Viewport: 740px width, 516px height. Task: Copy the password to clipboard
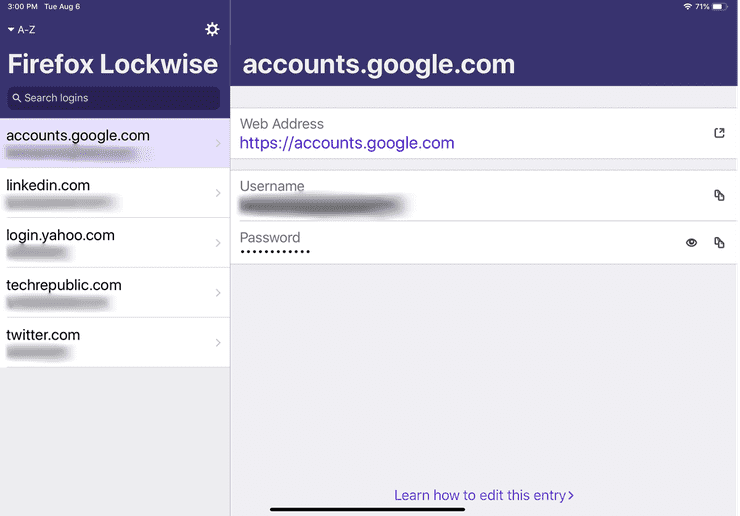pos(719,242)
